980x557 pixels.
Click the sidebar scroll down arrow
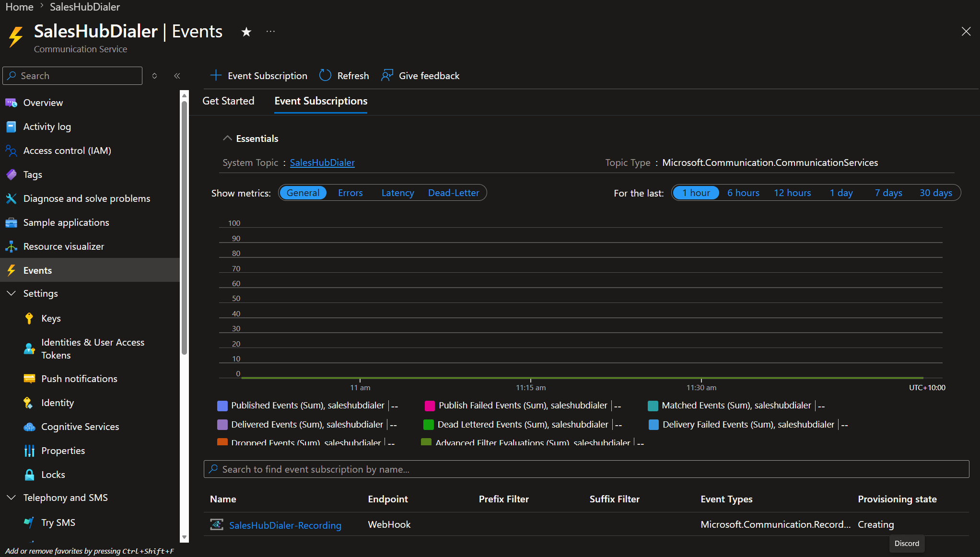click(184, 537)
